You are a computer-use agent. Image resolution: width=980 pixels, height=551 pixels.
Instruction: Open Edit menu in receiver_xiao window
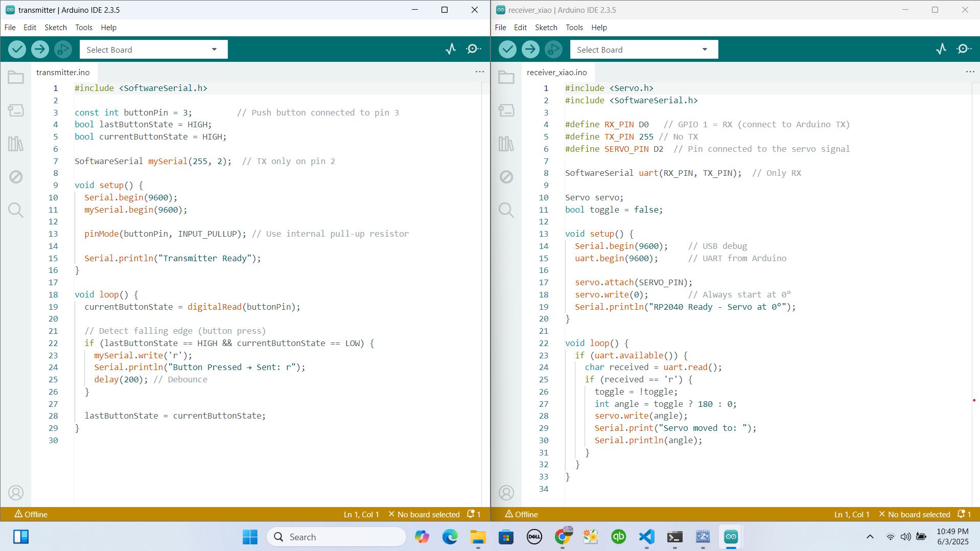pos(520,28)
